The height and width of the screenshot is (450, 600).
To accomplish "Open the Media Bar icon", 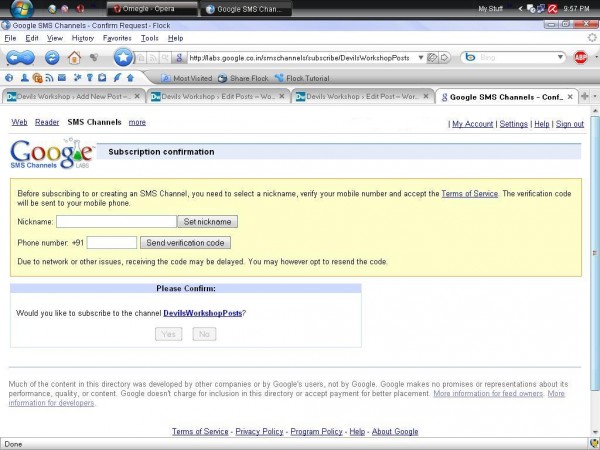I will tap(37, 78).
